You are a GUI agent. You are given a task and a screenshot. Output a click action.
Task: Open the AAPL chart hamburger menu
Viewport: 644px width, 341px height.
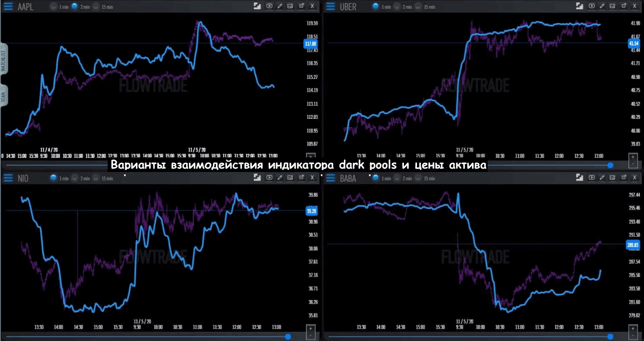(x=9, y=6)
